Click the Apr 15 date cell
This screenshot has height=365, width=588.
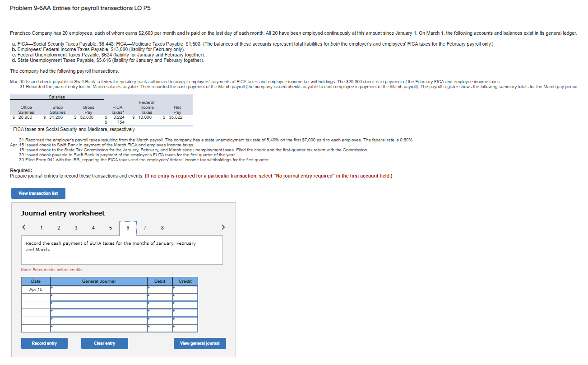point(35,290)
